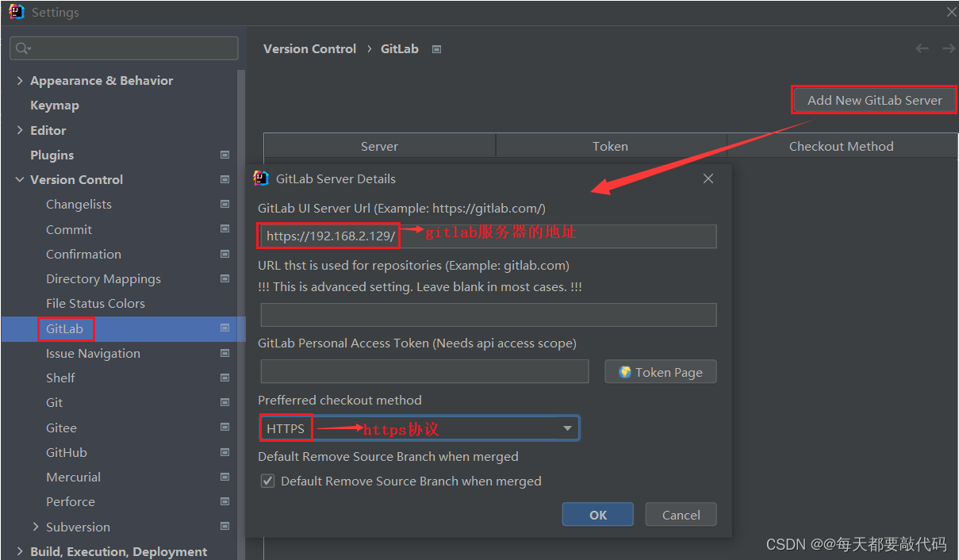Viewport: 959px width, 560px height.
Task: Click project-level icon next to Mercurial
Action: point(224,477)
